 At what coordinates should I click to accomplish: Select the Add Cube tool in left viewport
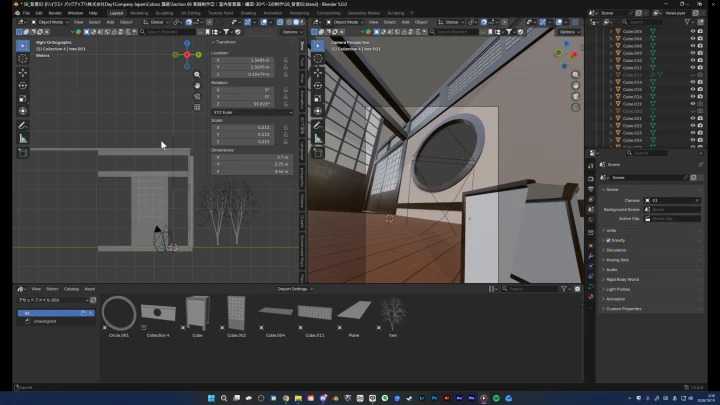[x=22, y=153]
